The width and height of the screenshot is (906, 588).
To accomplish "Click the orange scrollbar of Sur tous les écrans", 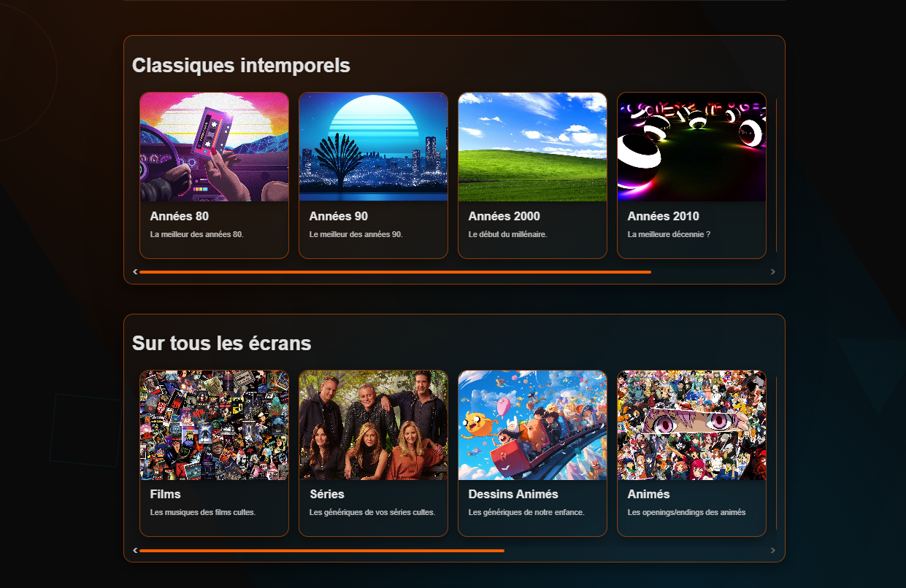I will (322, 551).
